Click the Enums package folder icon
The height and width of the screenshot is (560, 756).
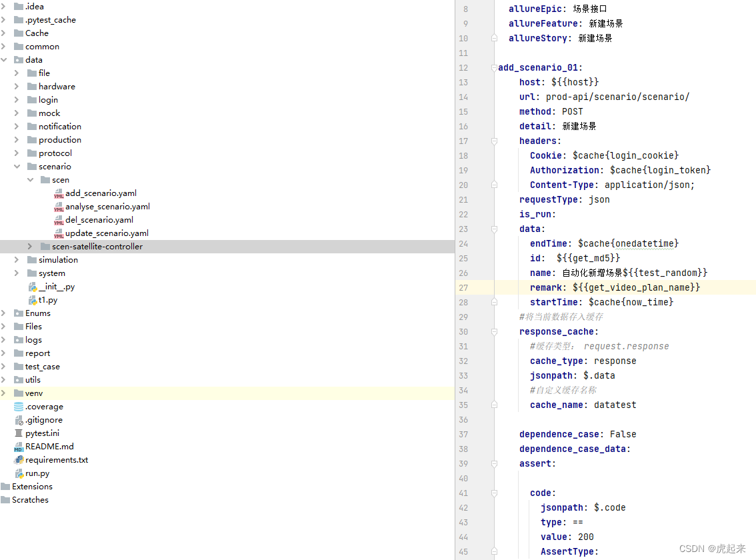point(19,313)
